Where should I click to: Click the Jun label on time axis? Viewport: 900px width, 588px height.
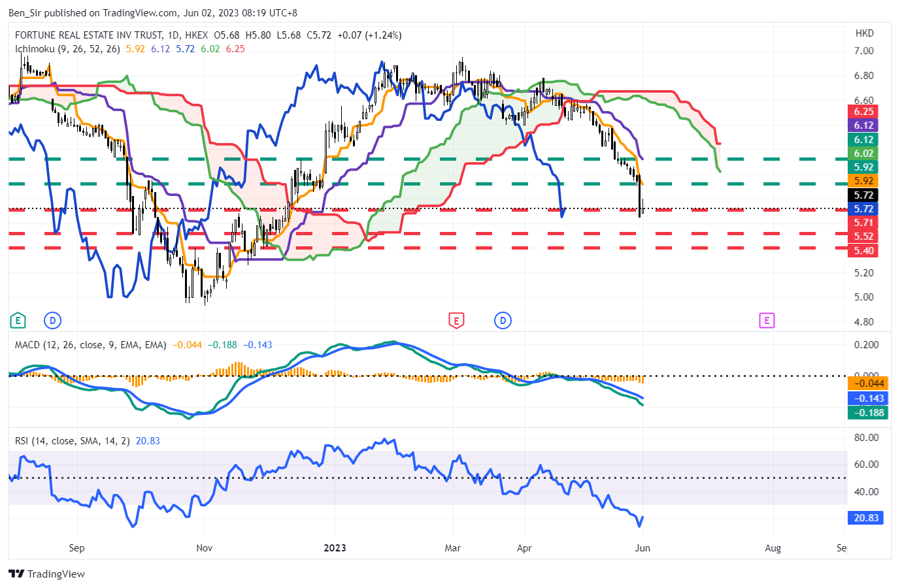[642, 548]
